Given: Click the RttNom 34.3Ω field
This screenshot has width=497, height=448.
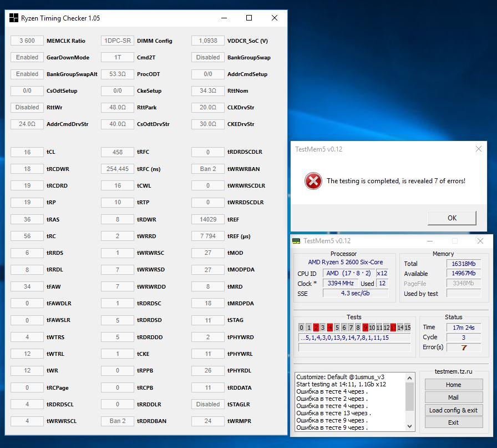Looking at the screenshot, I should coord(208,90).
